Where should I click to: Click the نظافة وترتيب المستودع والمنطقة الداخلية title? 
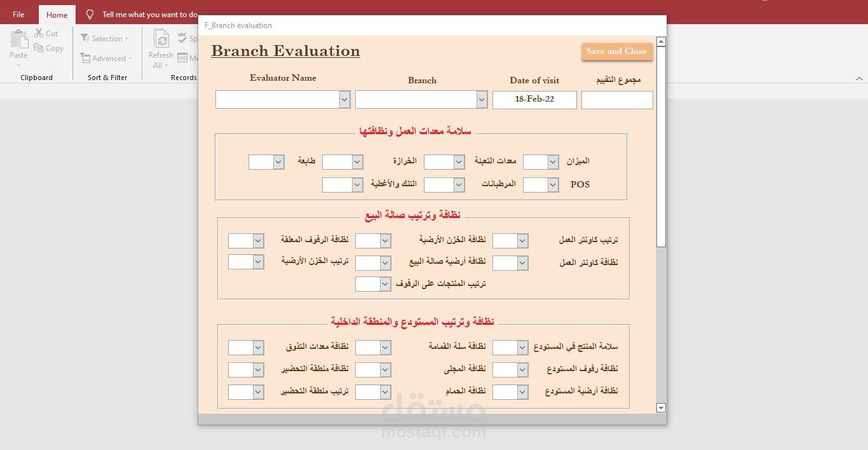point(412,322)
